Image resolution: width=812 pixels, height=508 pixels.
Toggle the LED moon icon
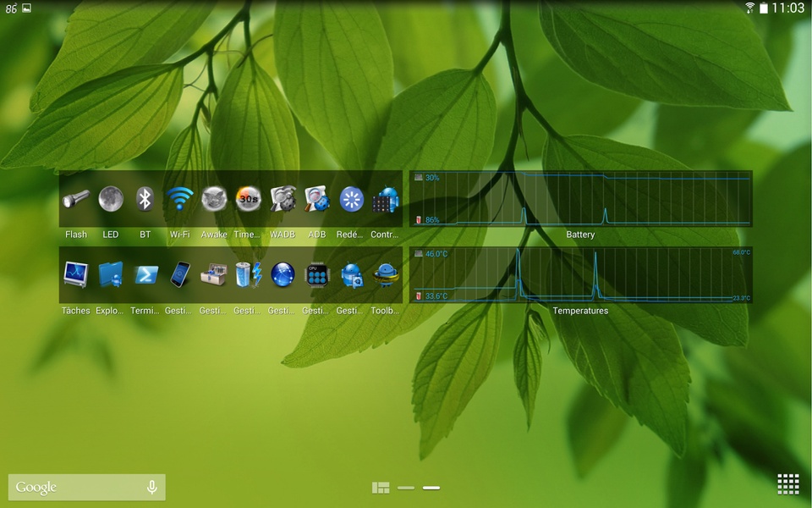110,199
